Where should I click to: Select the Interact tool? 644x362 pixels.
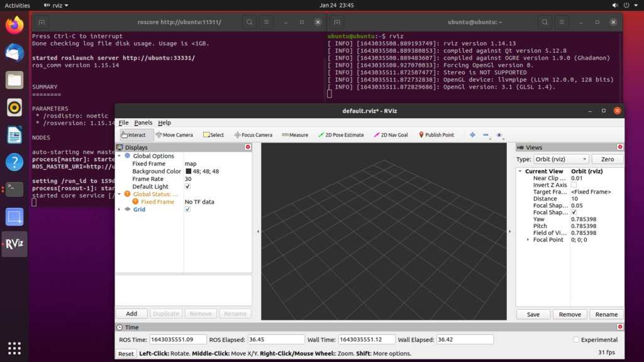click(x=133, y=135)
